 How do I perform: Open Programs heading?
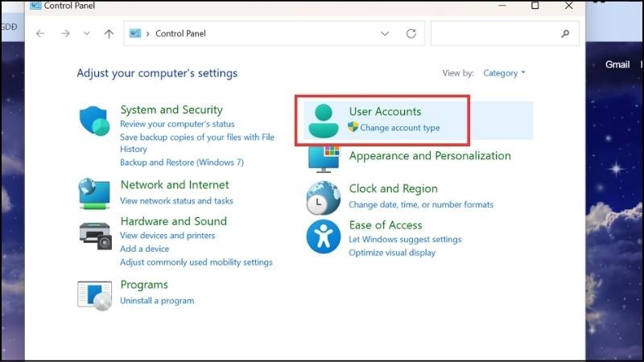coord(144,285)
